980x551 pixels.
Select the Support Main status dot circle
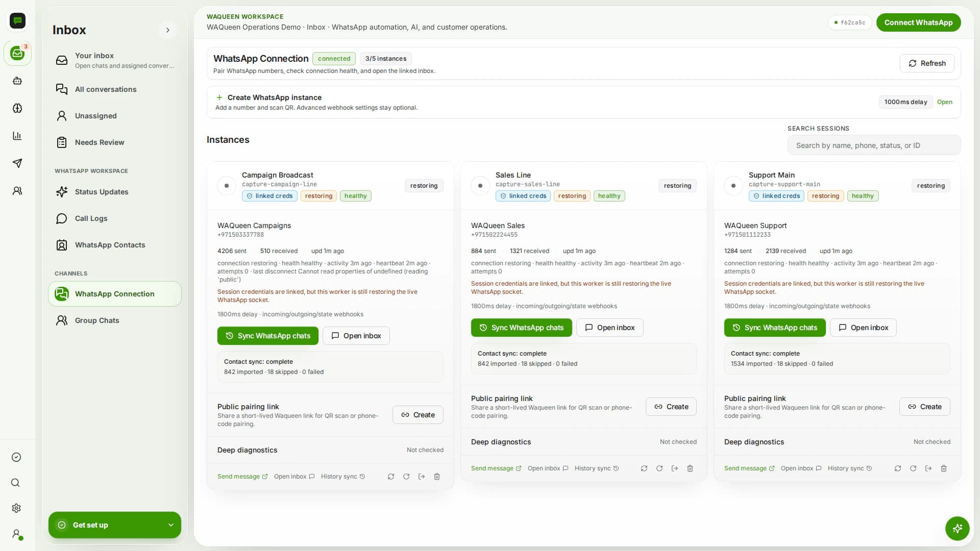(x=733, y=186)
